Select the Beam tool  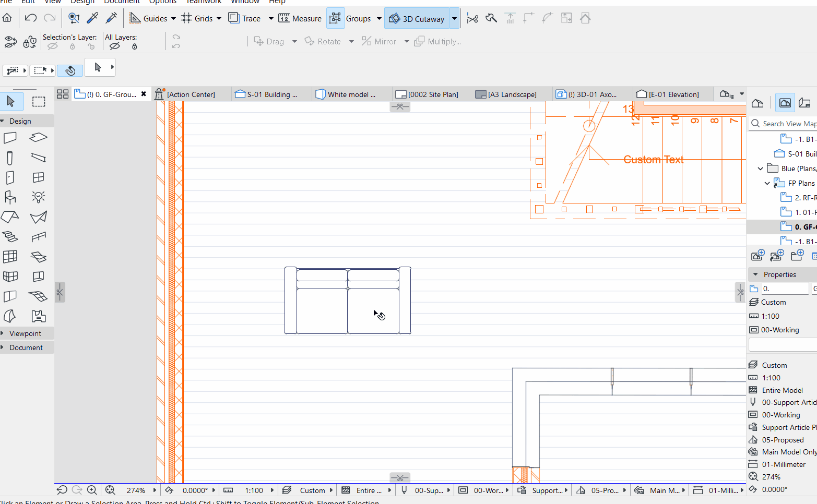[x=38, y=158]
